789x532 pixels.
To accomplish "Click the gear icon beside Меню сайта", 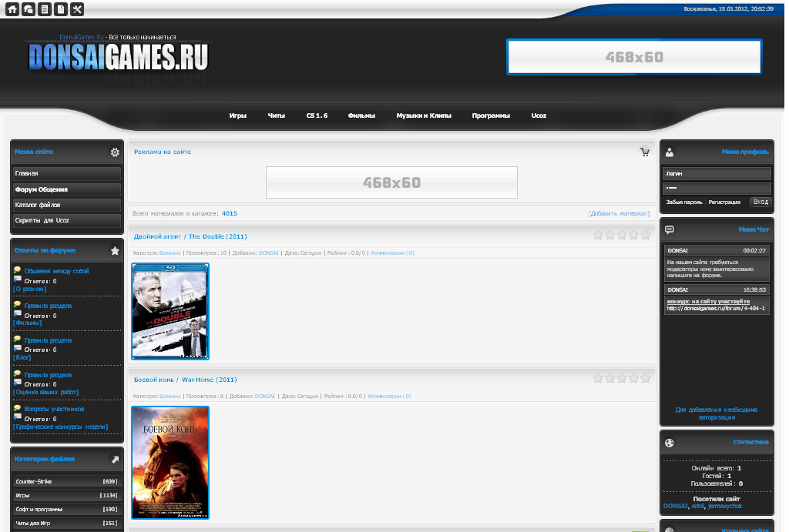I will pyautogui.click(x=115, y=152).
